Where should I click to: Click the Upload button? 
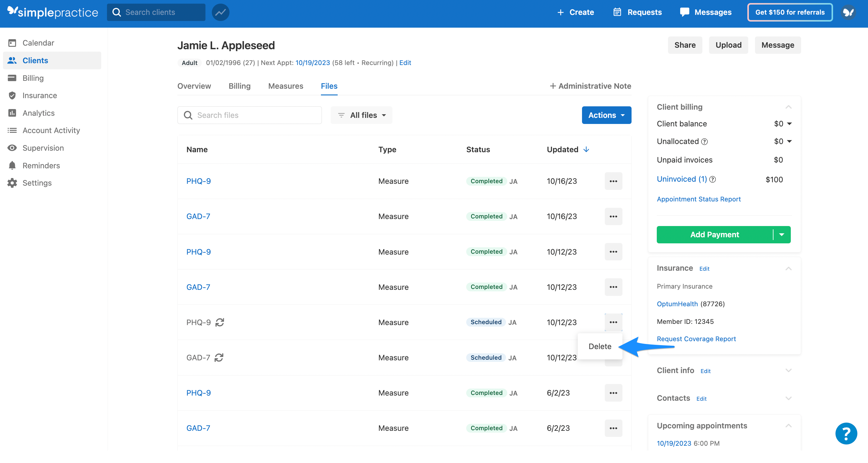[728, 45]
